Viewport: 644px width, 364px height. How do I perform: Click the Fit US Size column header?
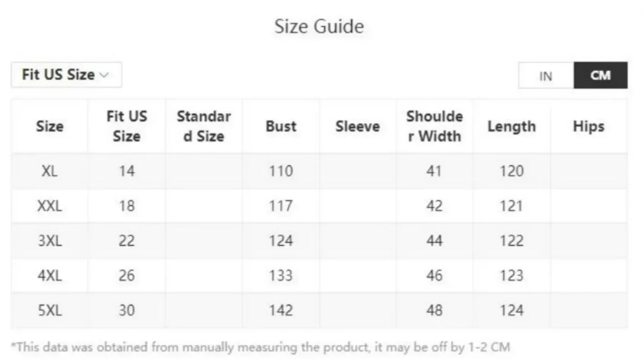127,126
